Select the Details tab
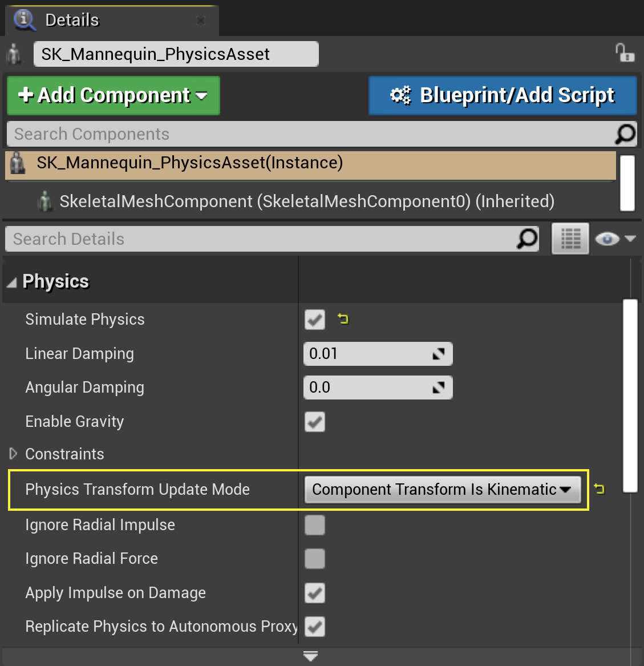The width and height of the screenshot is (644, 666). click(x=72, y=21)
